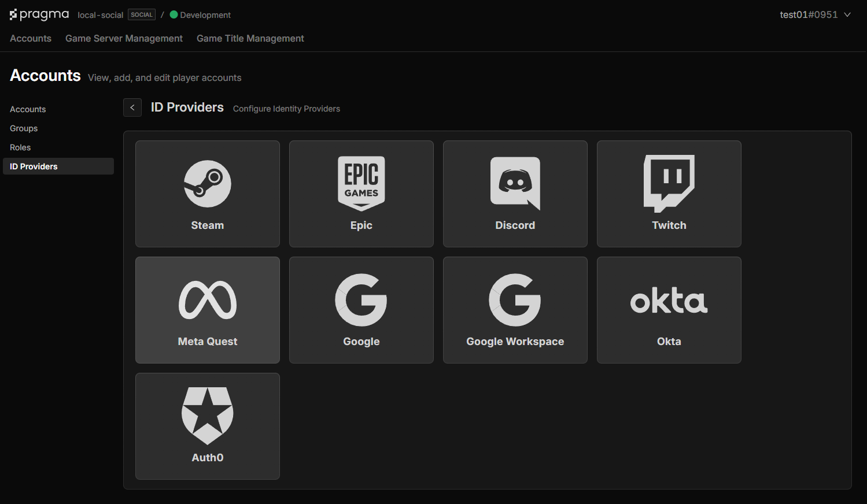The width and height of the screenshot is (867, 504).
Task: Open Game Title Management tab
Action: 250,38
